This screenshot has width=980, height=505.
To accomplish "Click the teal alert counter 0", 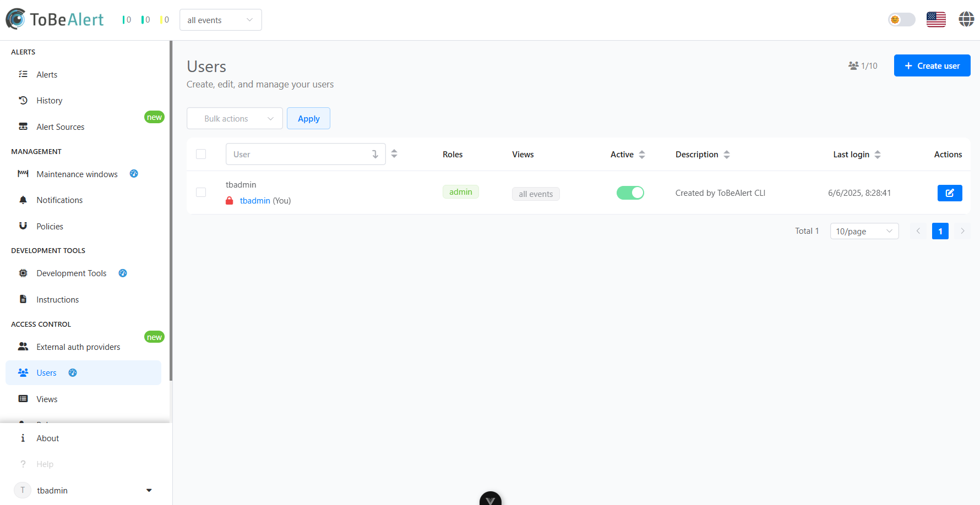I will click(145, 20).
